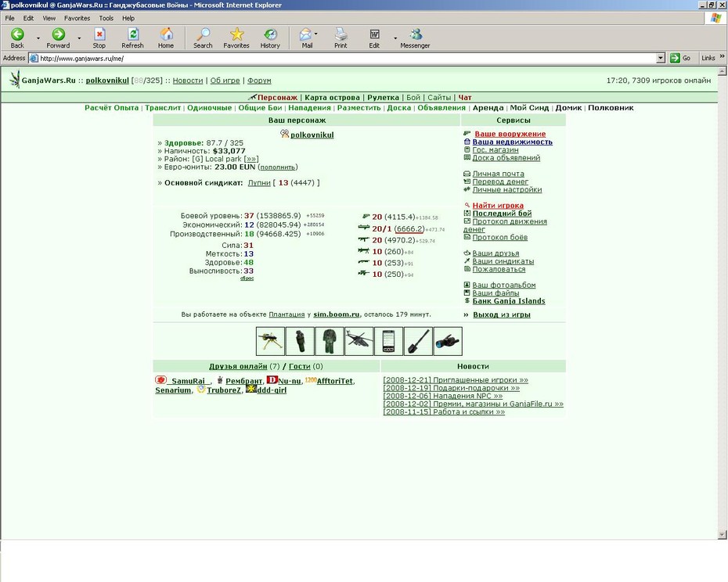Open news item Нападения NPC
The width and height of the screenshot is (728, 582).
coord(442,396)
